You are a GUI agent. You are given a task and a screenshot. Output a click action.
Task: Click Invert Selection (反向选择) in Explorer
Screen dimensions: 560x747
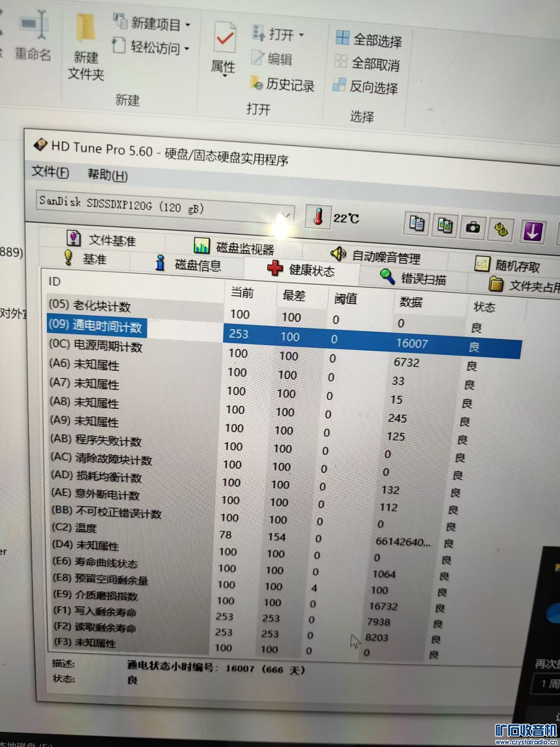pyautogui.click(x=365, y=87)
